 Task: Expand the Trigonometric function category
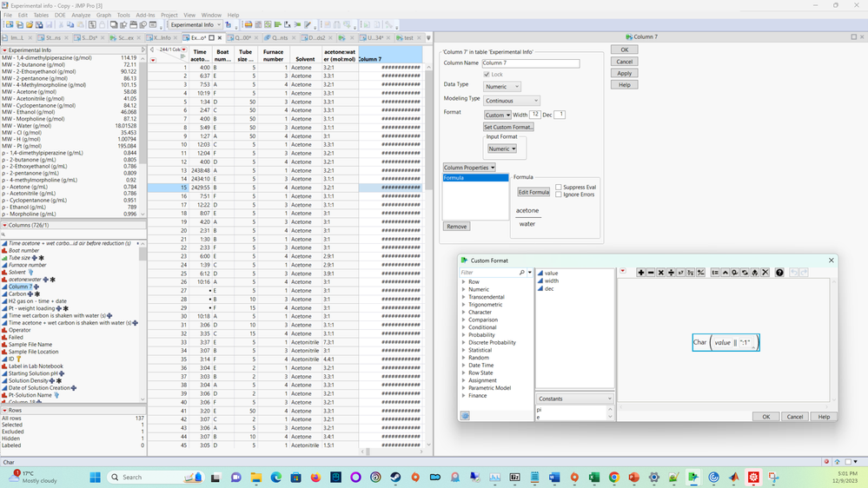(x=464, y=305)
